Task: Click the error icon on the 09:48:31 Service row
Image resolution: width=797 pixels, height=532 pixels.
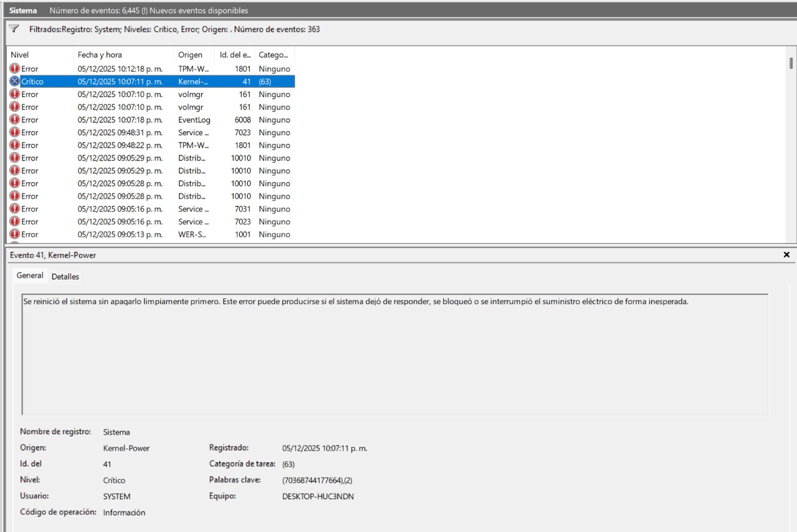Action: coord(15,133)
